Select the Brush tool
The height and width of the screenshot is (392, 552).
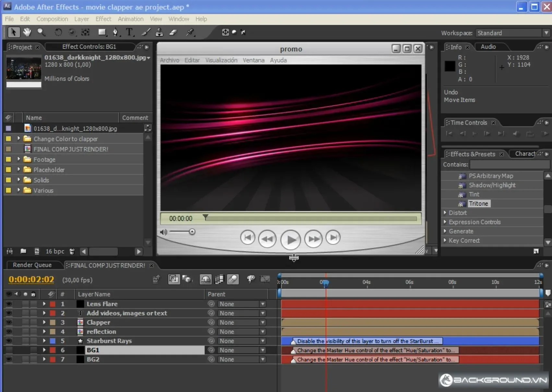(146, 32)
